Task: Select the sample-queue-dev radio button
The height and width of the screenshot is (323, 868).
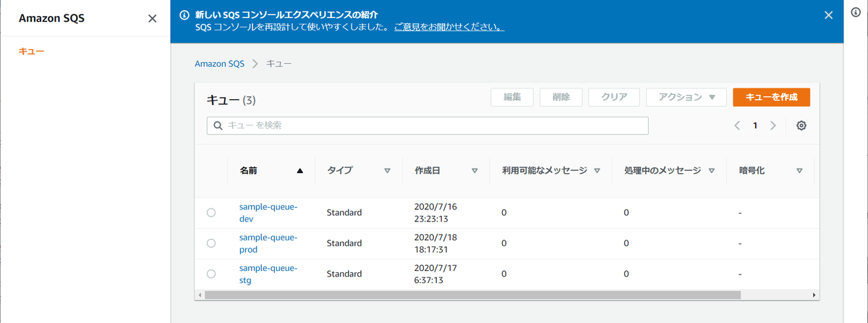Action: (x=211, y=213)
